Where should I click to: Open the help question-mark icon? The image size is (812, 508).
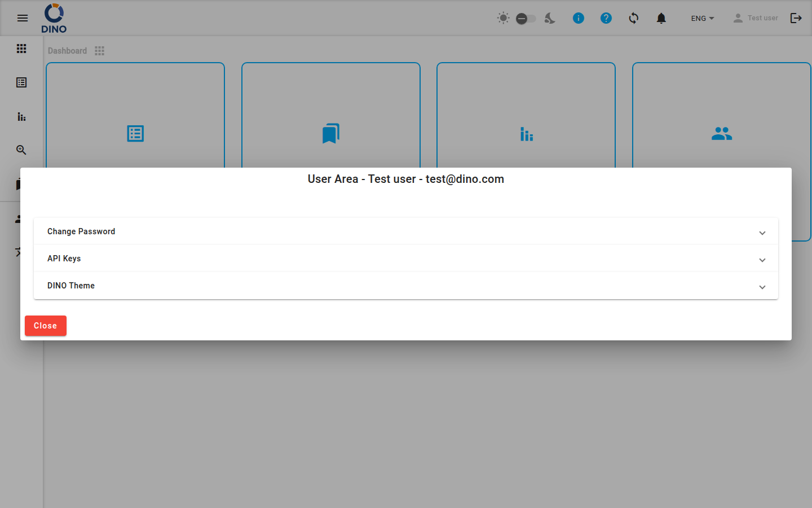tap(606, 18)
